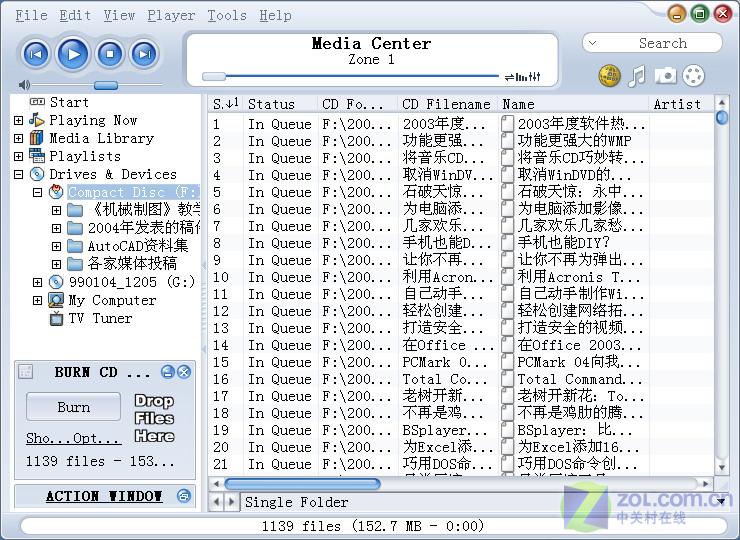
Task: Click the volume slider handle
Action: click(x=106, y=85)
